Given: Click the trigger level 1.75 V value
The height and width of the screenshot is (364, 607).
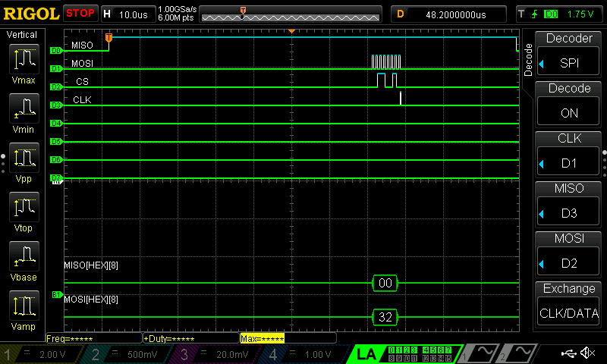Looking at the screenshot, I should 580,14.
